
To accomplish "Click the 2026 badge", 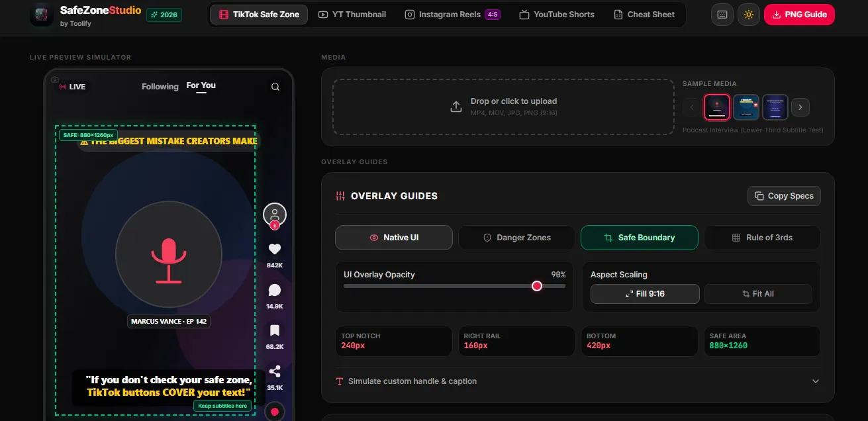I will pos(164,15).
